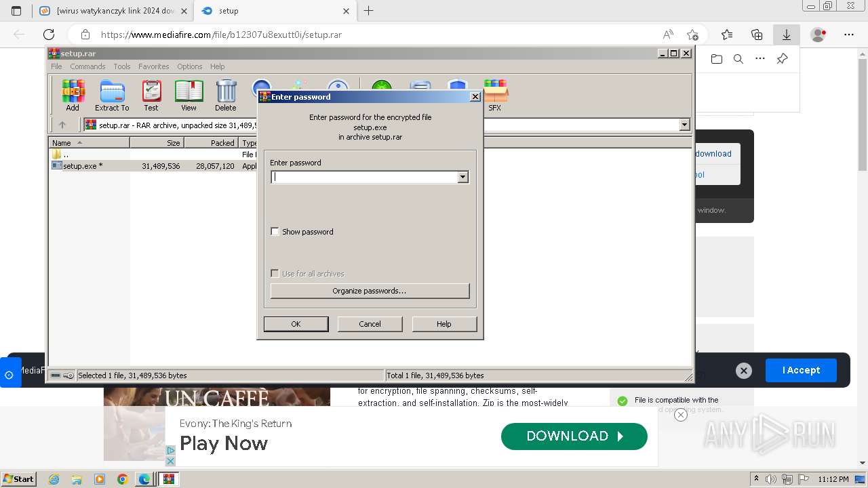Click inside the Enter password field
The image size is (868, 488).
(x=364, y=178)
